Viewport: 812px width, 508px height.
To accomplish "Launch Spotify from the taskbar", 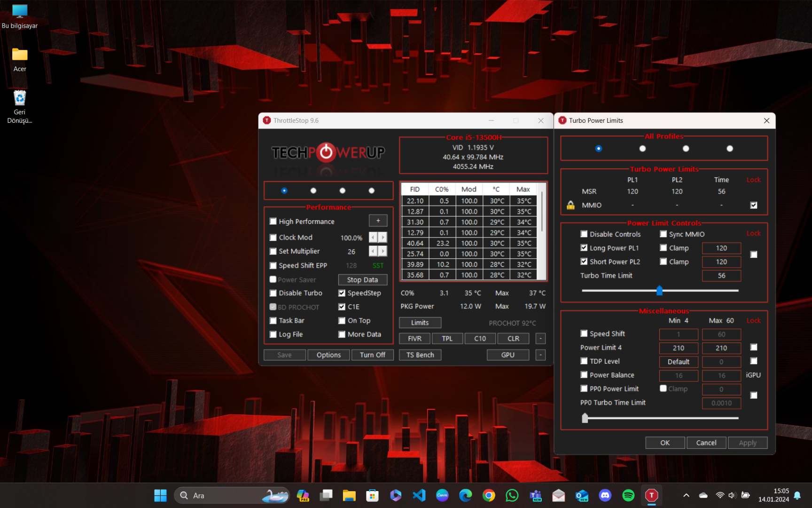I will pos(628,495).
